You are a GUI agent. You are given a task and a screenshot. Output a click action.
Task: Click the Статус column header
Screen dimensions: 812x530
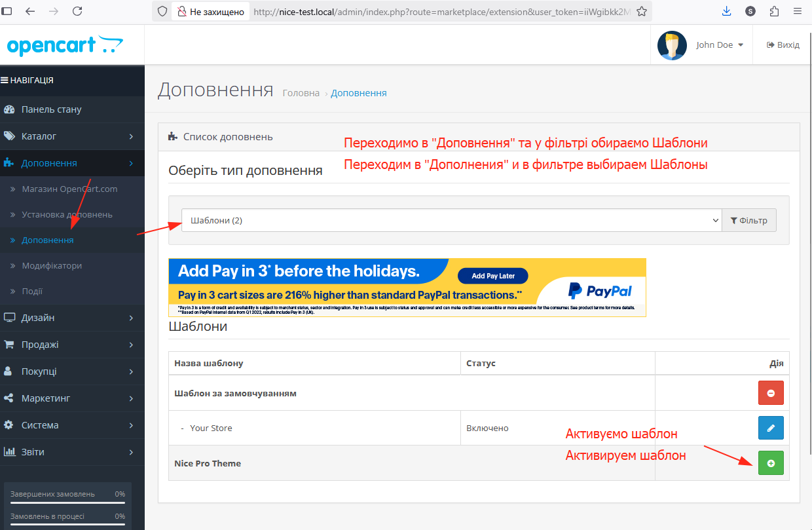point(481,363)
